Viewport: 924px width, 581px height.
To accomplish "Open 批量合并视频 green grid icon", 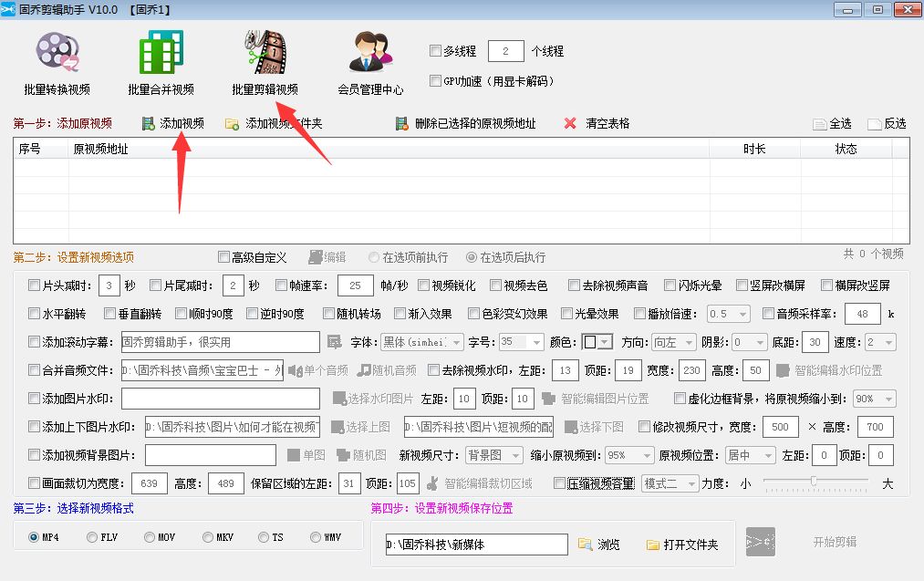I will (x=161, y=52).
